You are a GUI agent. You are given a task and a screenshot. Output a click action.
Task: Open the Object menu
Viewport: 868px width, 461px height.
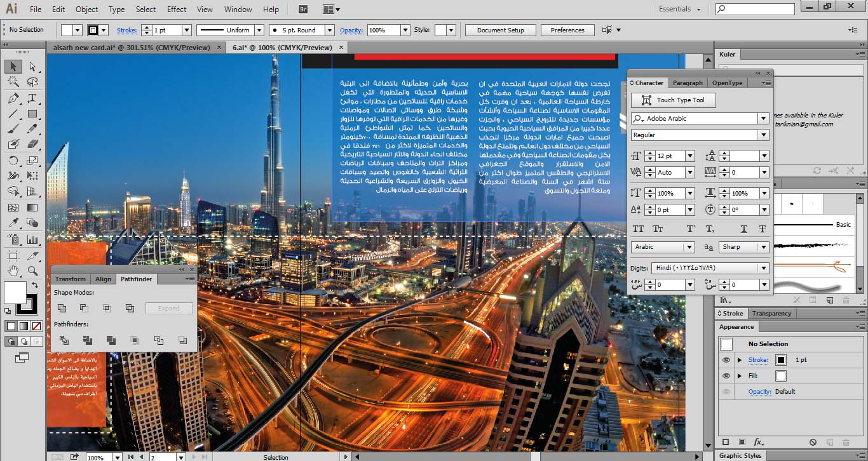click(x=86, y=9)
